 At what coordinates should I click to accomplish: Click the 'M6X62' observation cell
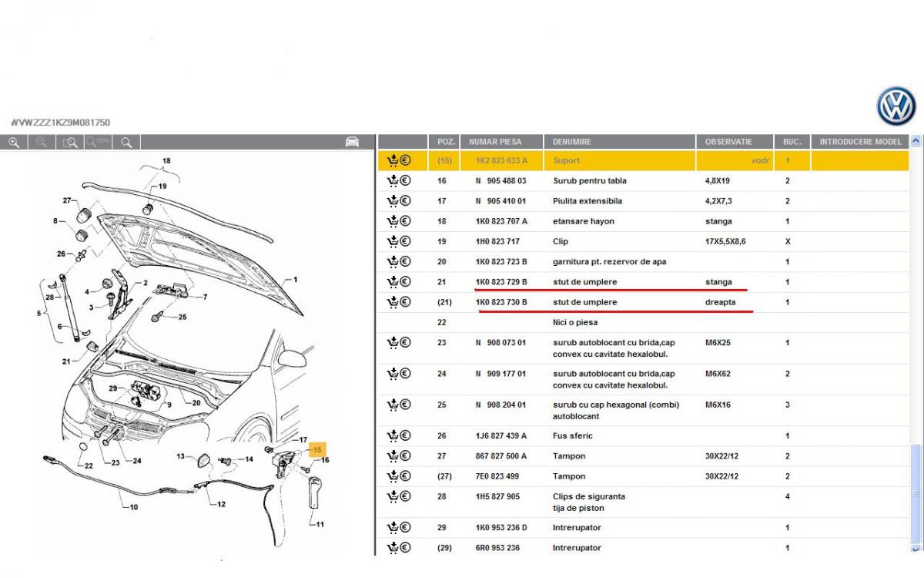coord(719,374)
